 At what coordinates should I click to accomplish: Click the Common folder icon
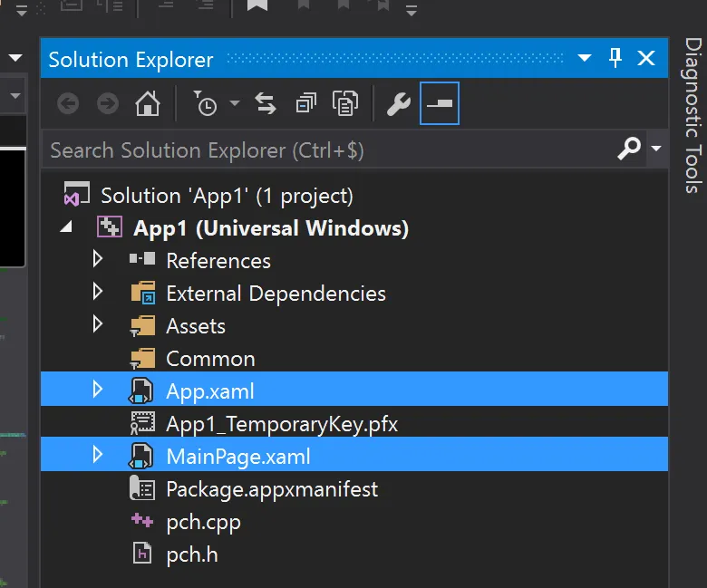(142, 359)
